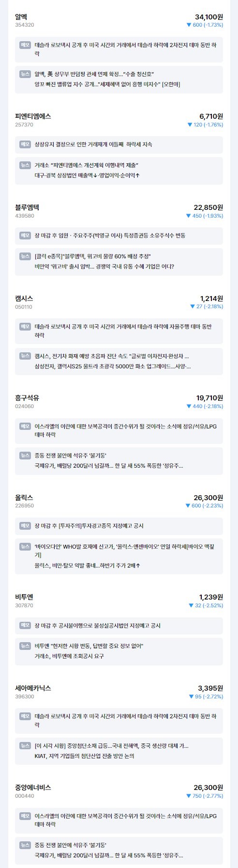
Task: Open 피엔티엠에스 stock title
Action: tap(33, 116)
